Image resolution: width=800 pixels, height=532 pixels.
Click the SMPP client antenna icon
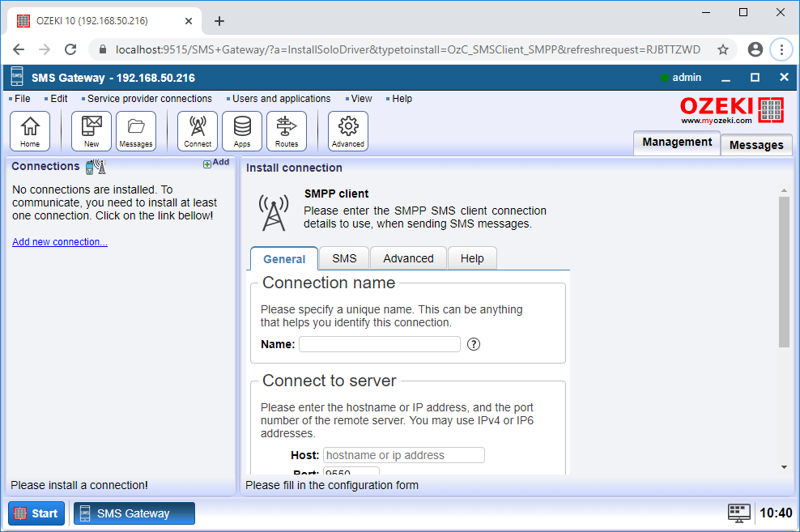pos(274,212)
